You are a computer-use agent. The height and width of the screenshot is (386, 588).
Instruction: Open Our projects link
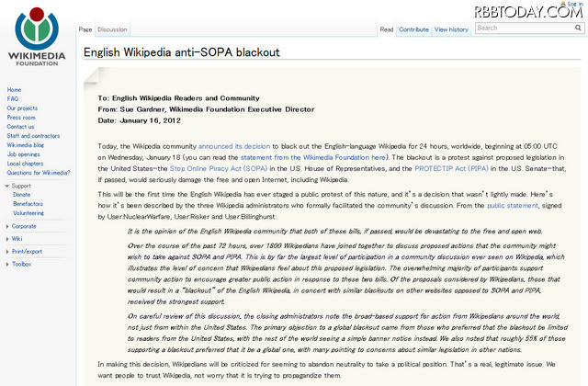point(22,108)
